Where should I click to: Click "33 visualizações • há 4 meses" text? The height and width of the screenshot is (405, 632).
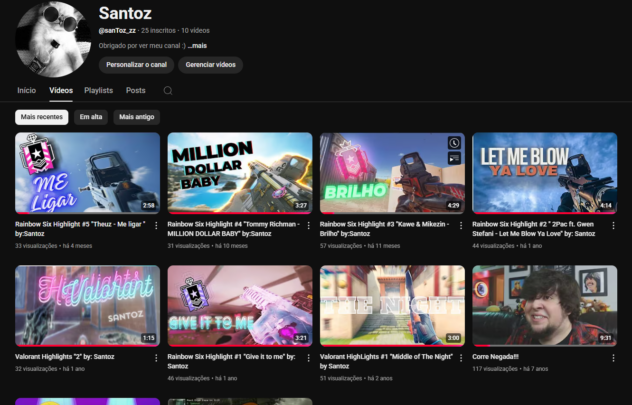[x=54, y=246]
